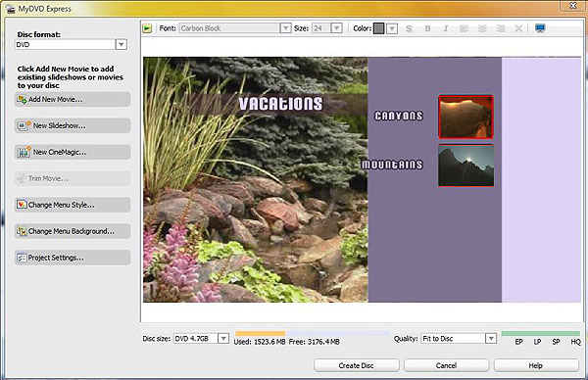
Task: Toggle italic formatting I icon
Action: (x=446, y=28)
